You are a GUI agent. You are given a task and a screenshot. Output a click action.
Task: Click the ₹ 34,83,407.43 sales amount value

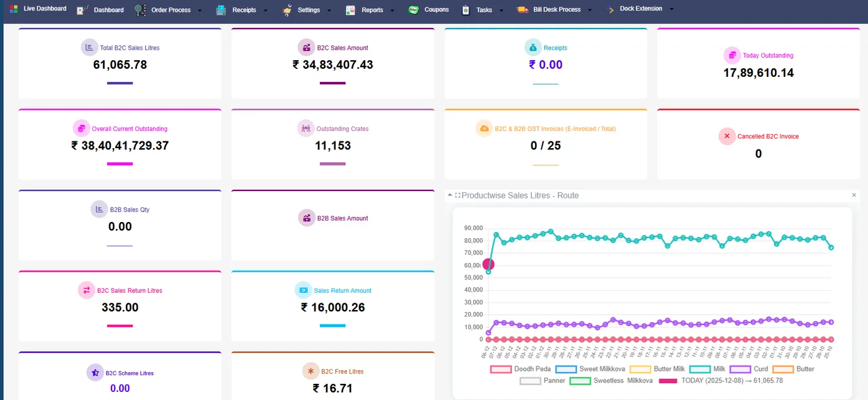click(x=333, y=64)
